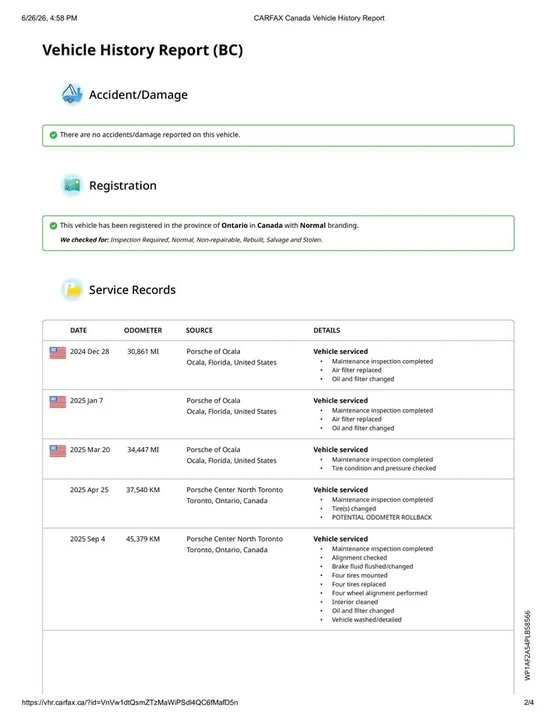Click the Vehicle washed/detailed detail

367,619
